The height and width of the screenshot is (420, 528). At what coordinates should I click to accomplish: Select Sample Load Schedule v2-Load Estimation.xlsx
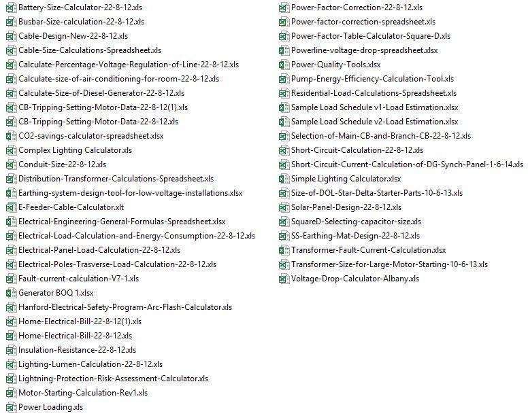375,122
